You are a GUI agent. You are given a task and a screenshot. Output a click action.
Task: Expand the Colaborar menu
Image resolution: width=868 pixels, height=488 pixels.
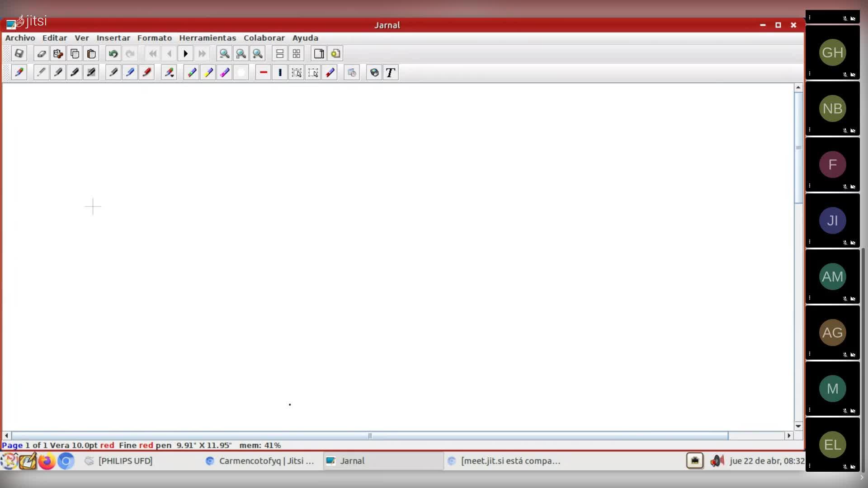(x=264, y=38)
